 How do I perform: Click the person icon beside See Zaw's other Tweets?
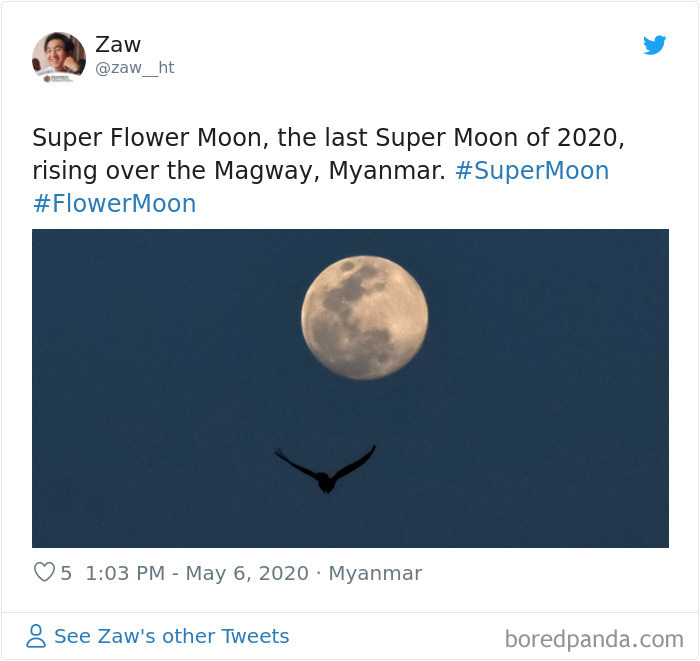pyautogui.click(x=36, y=636)
